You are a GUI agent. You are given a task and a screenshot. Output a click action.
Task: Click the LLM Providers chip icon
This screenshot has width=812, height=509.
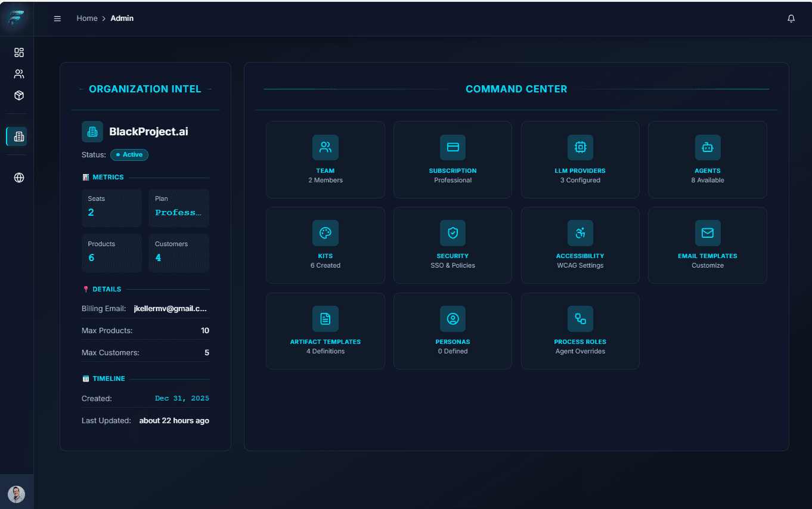pos(580,147)
